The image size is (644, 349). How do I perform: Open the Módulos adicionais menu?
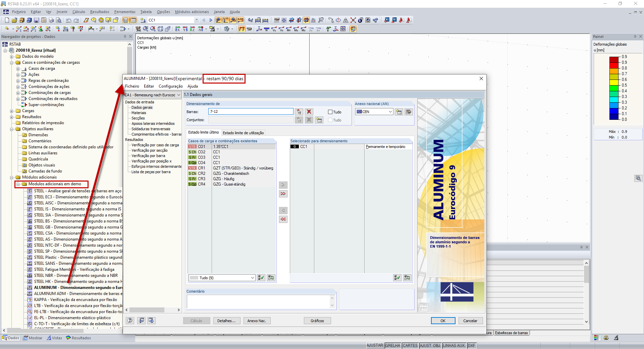click(x=192, y=12)
